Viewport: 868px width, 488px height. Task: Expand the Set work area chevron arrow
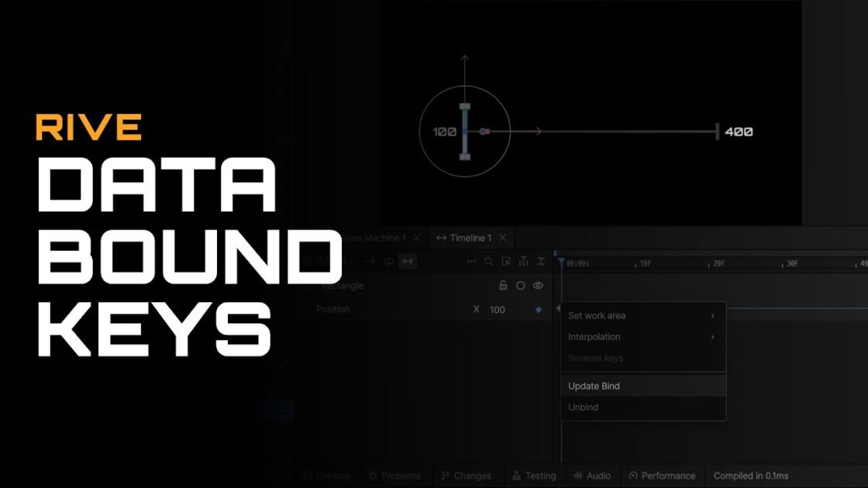click(x=712, y=315)
